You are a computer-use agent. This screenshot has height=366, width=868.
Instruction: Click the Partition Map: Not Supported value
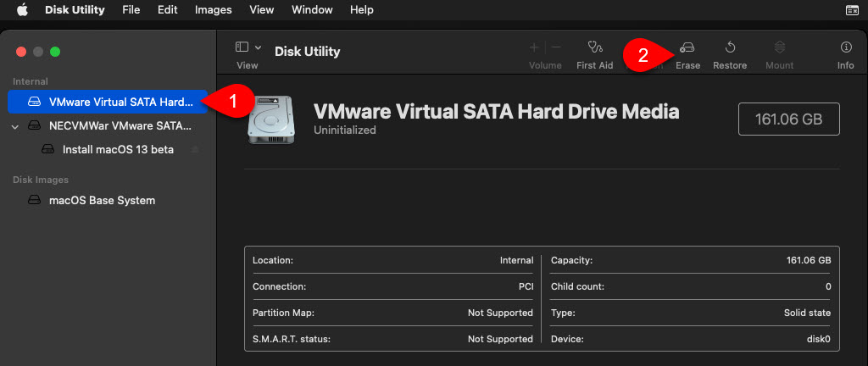pyautogui.click(x=500, y=313)
